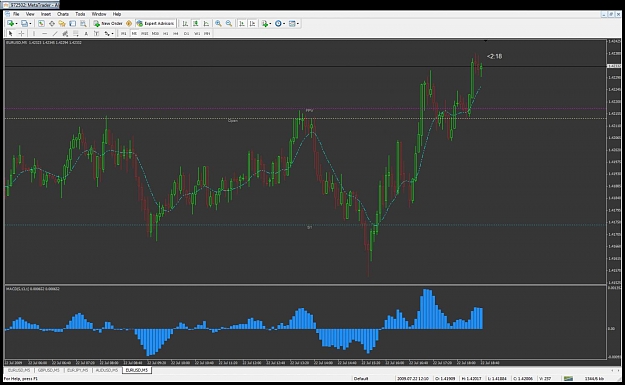The image size is (625, 385).
Task: Switch to M15 timeframe
Action: [145, 33]
